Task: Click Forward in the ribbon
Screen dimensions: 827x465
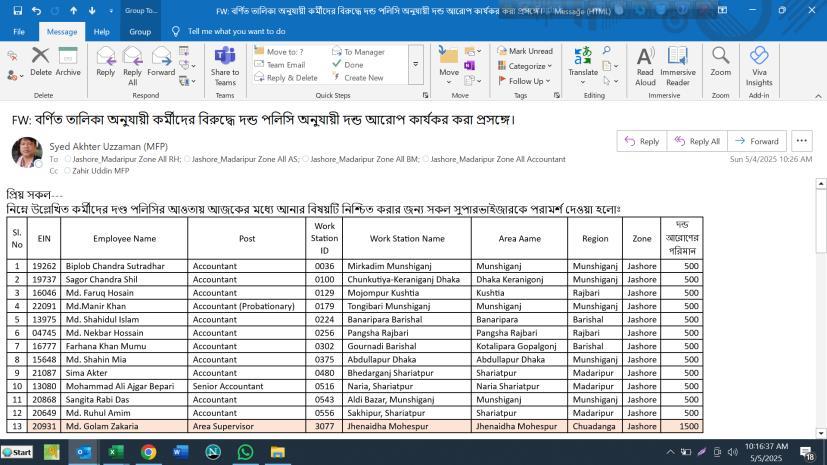Action: (x=161, y=62)
